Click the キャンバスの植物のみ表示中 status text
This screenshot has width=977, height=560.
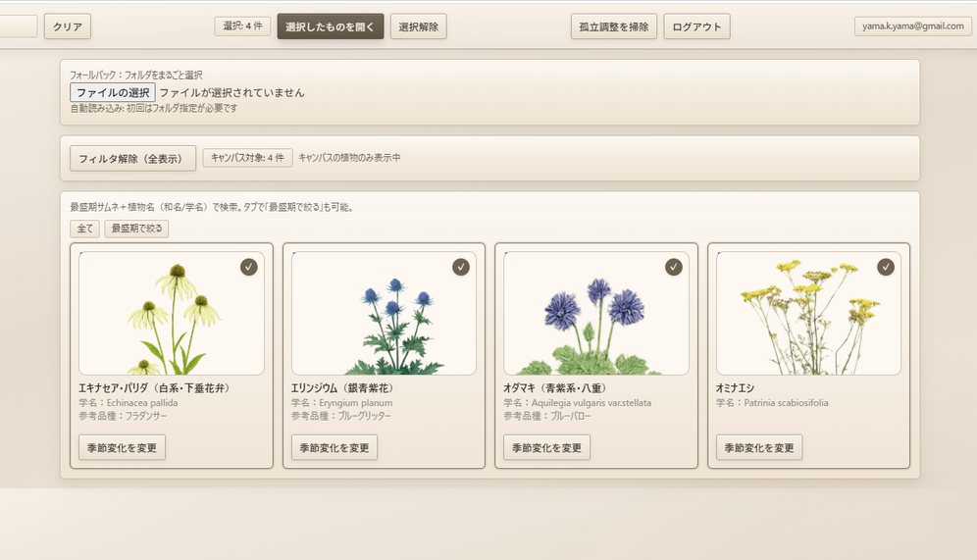point(349,158)
